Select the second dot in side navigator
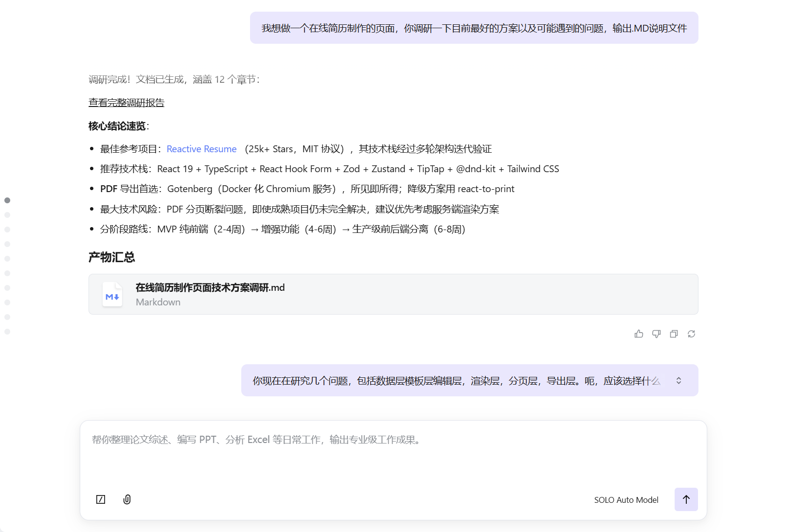Image resolution: width=787 pixels, height=532 pixels. (x=7, y=215)
